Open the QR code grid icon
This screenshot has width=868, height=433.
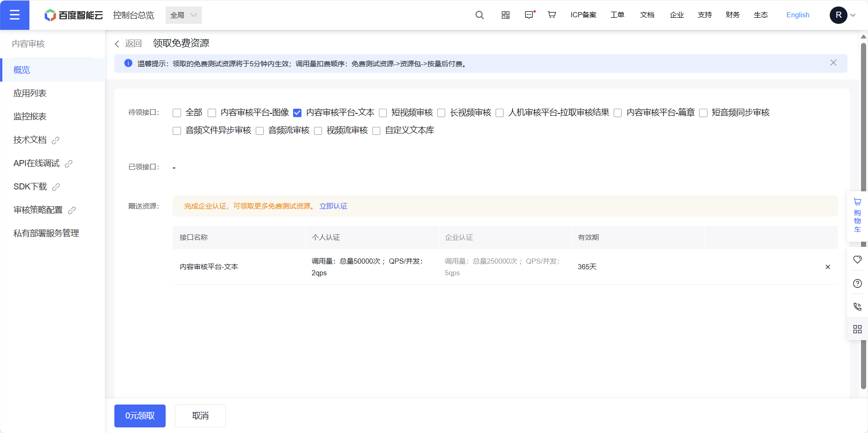coord(505,15)
